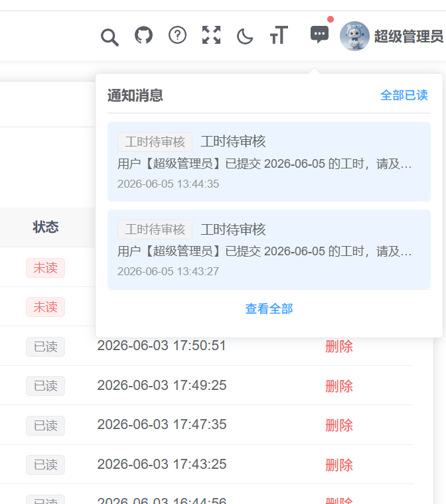This screenshot has height=504, width=446.
Task: Open the help question-mark icon
Action: (x=177, y=34)
